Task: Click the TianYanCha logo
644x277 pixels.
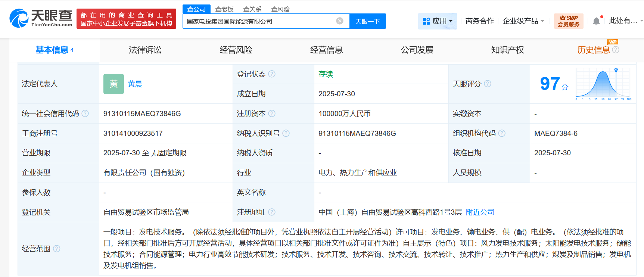Action: point(41,18)
